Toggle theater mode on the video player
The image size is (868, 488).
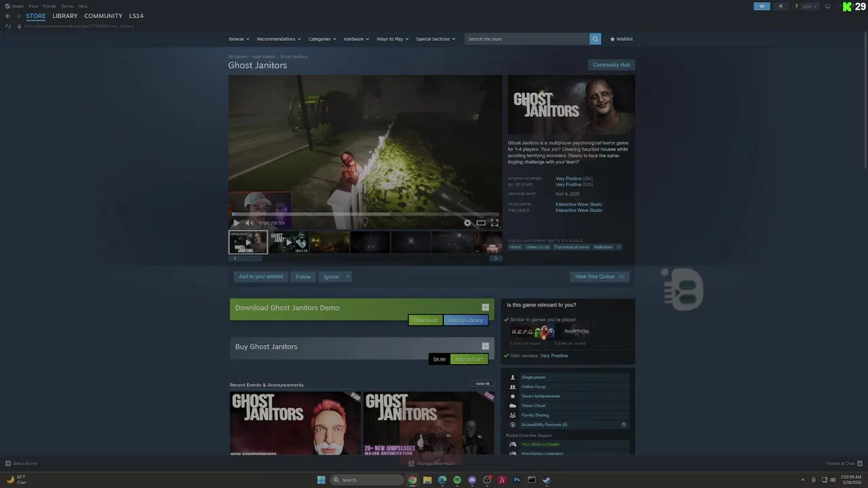[x=481, y=223]
